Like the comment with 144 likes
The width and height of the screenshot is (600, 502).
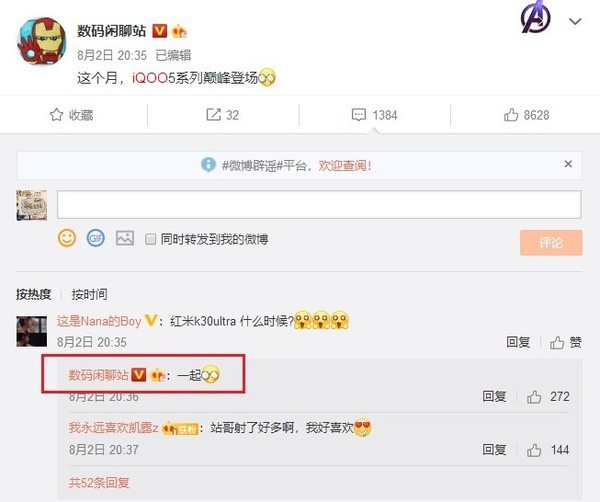(534, 450)
